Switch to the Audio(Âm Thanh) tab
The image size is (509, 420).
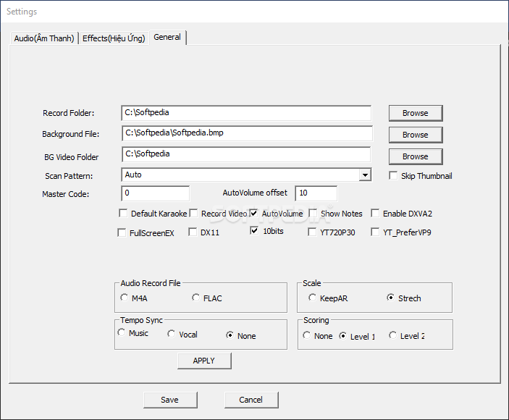[x=44, y=38]
